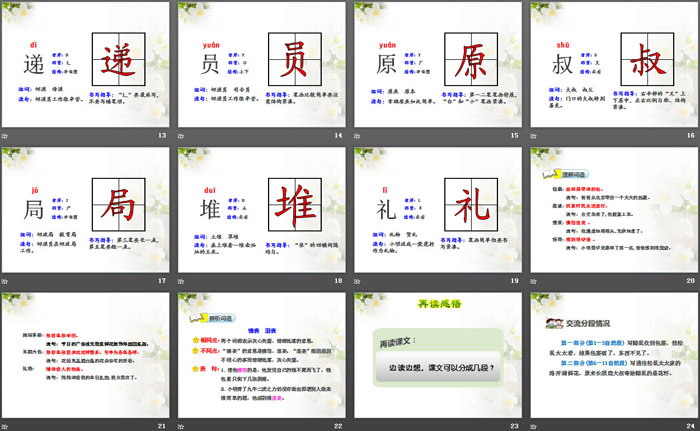Click the black 原 character on slide 15

[386, 65]
